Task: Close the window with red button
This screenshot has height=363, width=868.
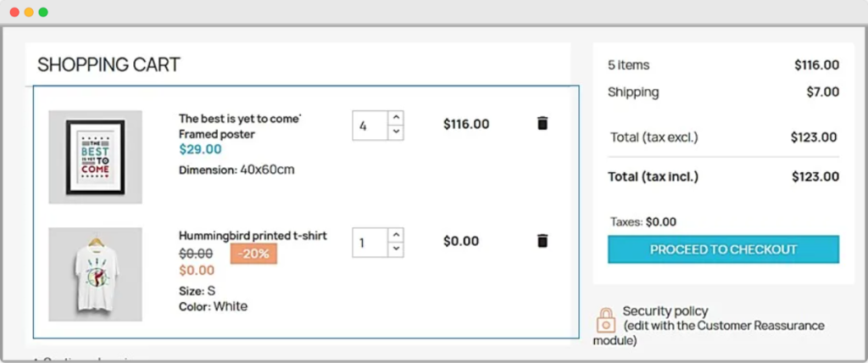Action: click(x=14, y=13)
